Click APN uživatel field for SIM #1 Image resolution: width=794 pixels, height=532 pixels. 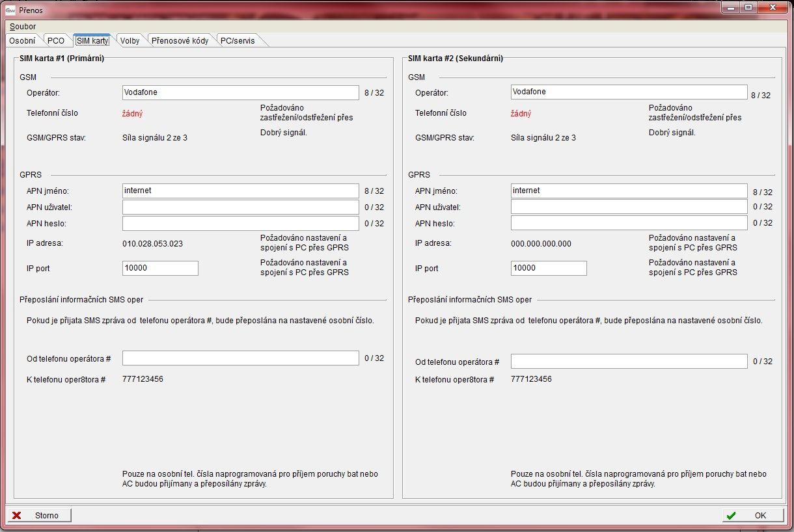click(x=240, y=207)
